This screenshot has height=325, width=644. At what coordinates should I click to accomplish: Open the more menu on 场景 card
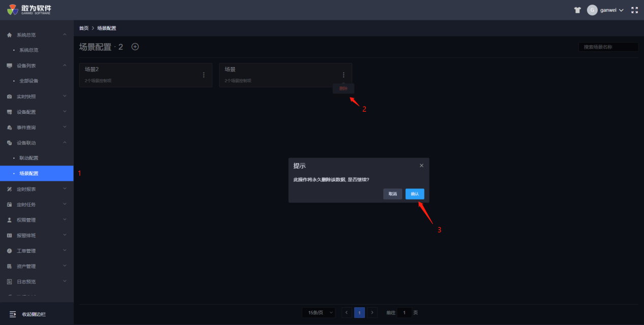pos(344,75)
